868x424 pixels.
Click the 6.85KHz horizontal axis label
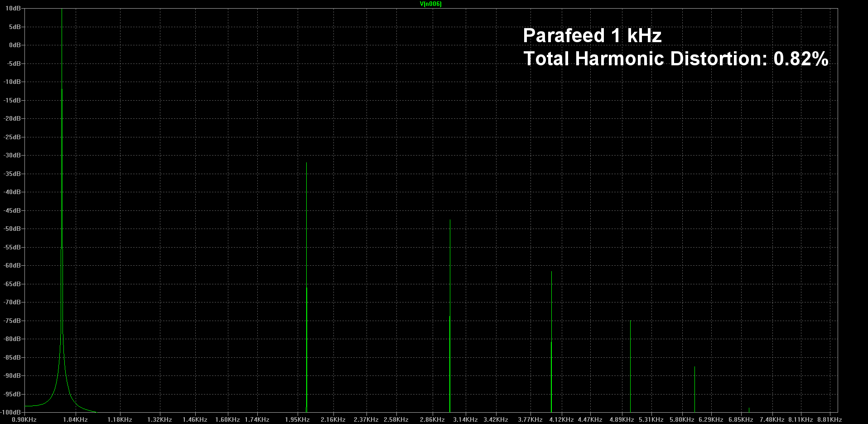(x=741, y=420)
